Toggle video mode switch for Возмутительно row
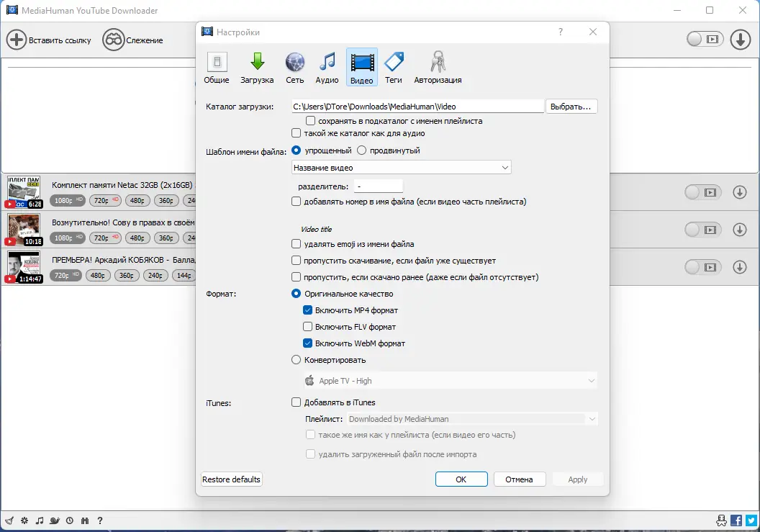Viewport: 760px width, 532px height. [x=703, y=230]
